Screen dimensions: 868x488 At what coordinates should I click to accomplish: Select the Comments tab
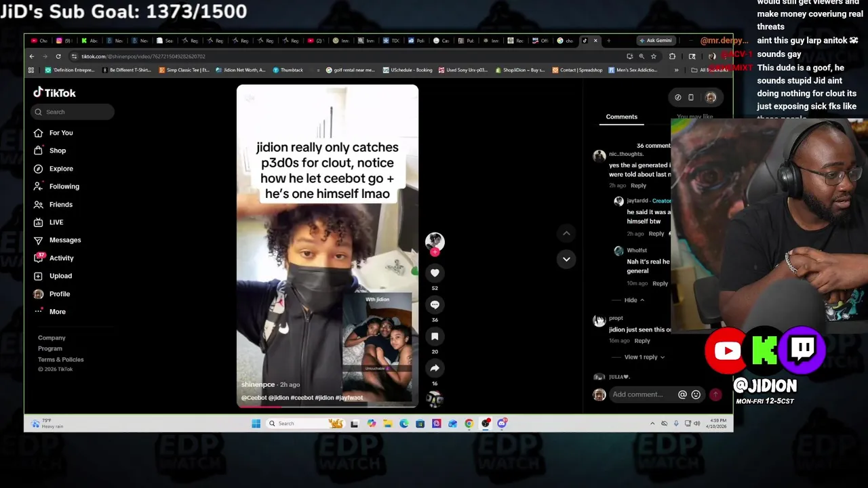(x=622, y=117)
